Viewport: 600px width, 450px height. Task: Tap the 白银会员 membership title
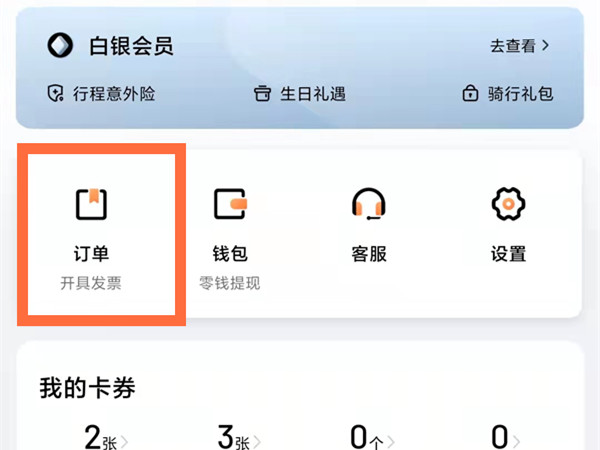[x=131, y=46]
